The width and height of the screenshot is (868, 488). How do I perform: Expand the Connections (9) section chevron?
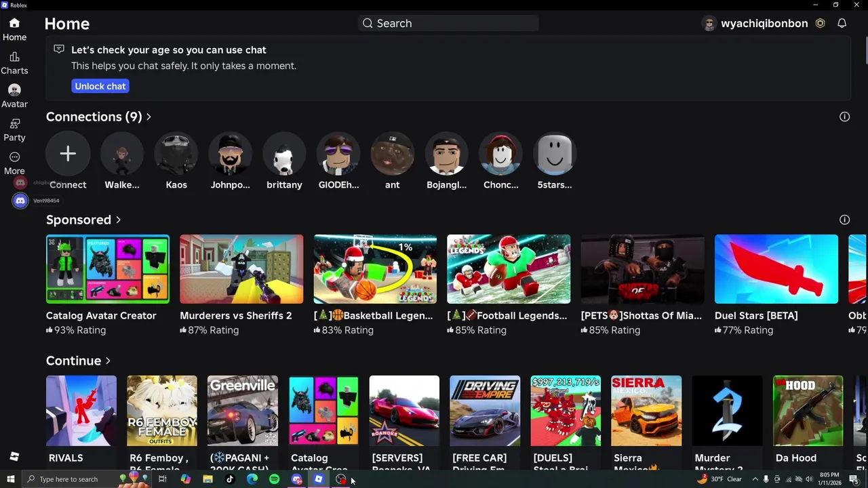[149, 117]
